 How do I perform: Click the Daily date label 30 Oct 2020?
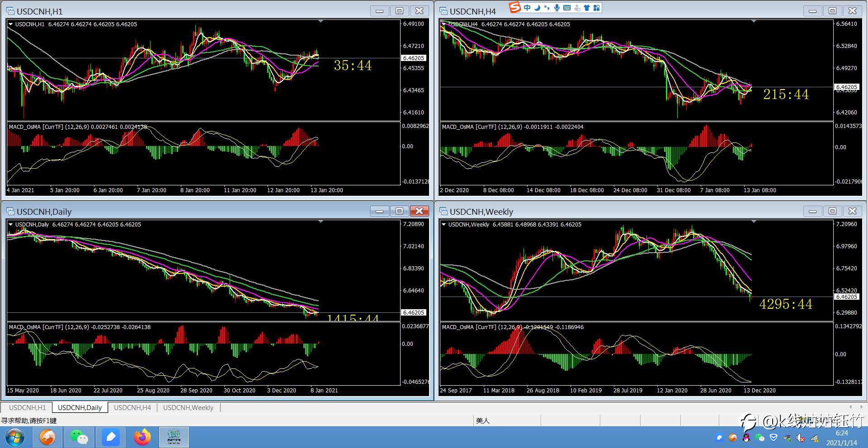239,390
